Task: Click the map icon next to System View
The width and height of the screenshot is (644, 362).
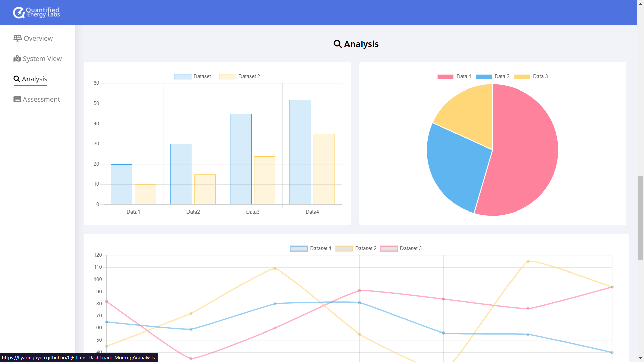Action: 17,58
